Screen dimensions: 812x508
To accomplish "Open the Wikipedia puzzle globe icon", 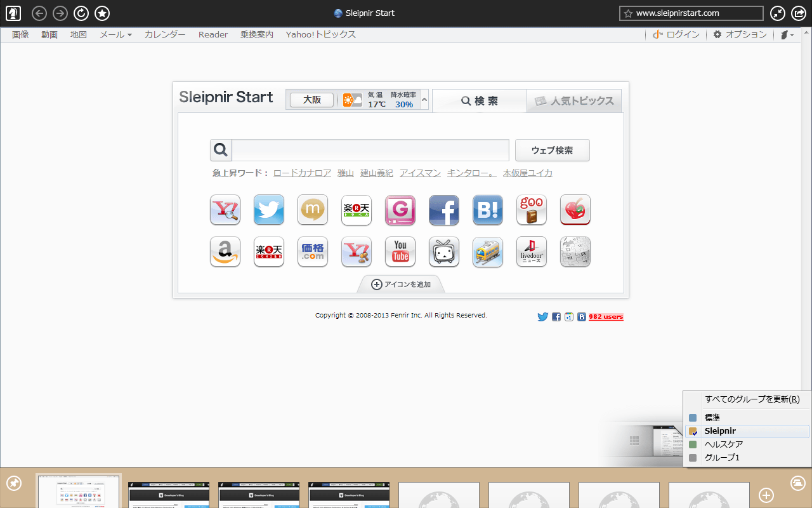I will 575,251.
